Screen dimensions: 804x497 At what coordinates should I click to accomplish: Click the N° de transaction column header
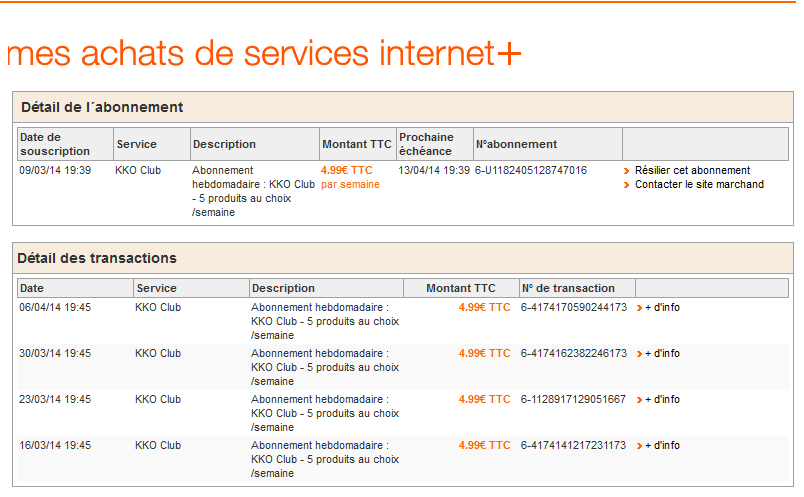point(568,288)
